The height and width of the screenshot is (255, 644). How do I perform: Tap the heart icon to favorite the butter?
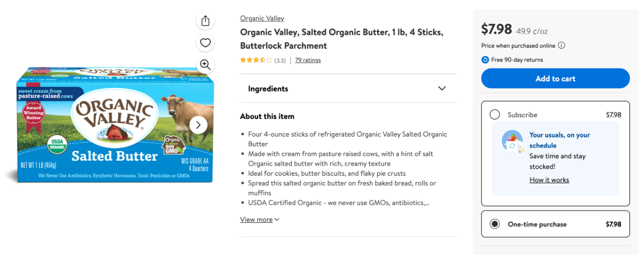point(205,43)
